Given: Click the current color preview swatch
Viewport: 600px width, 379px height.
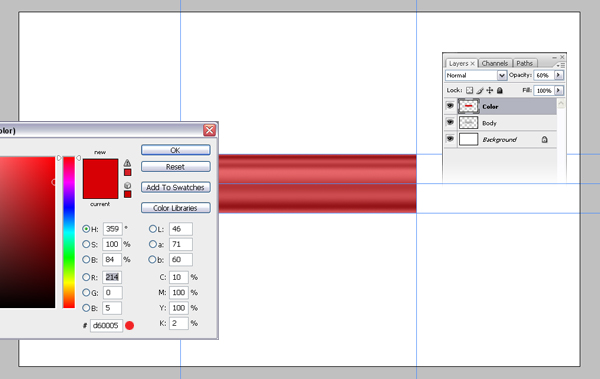Looking at the screenshot, I should pyautogui.click(x=101, y=189).
